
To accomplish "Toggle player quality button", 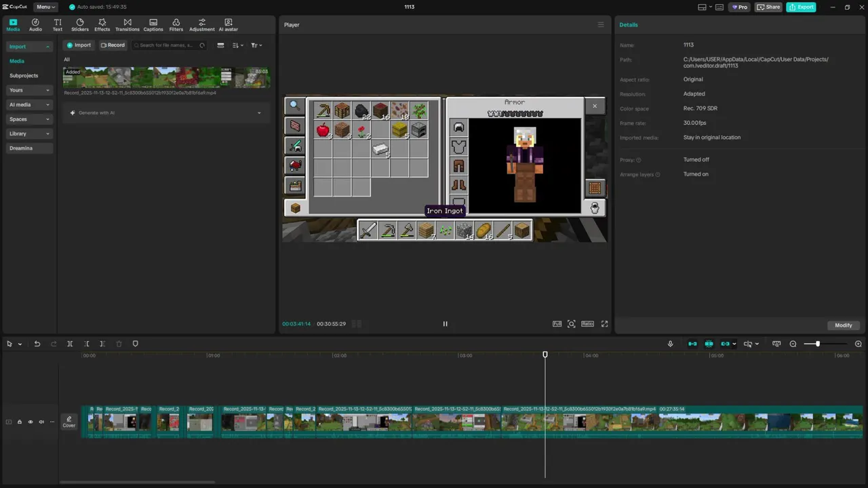I will tap(557, 324).
